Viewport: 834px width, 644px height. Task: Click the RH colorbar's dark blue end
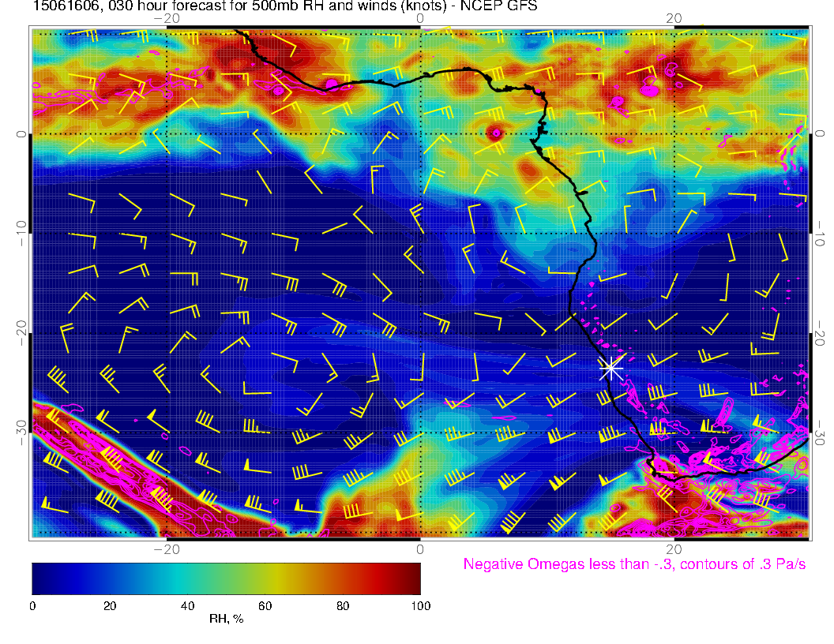(40, 578)
